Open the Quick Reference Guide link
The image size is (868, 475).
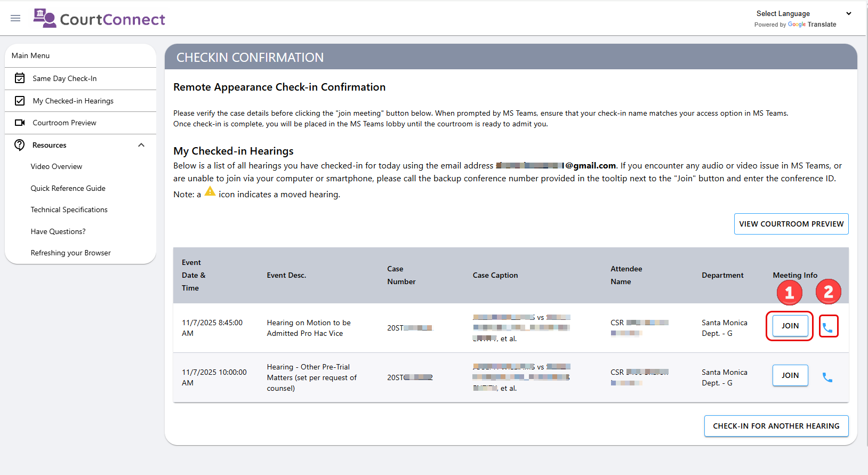click(68, 188)
